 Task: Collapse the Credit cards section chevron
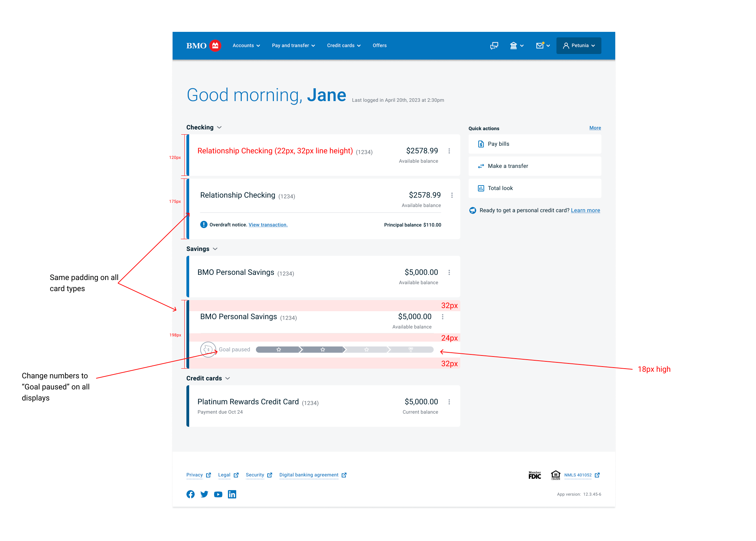[228, 378]
